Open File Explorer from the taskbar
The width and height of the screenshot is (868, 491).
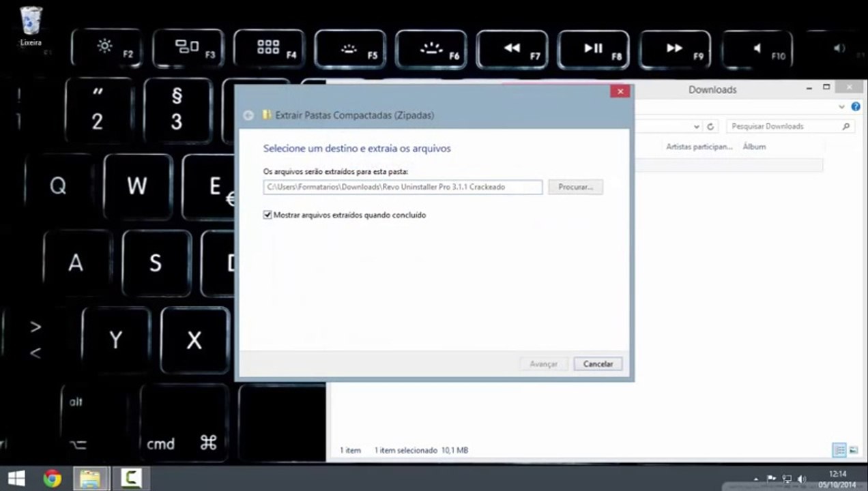click(x=90, y=479)
